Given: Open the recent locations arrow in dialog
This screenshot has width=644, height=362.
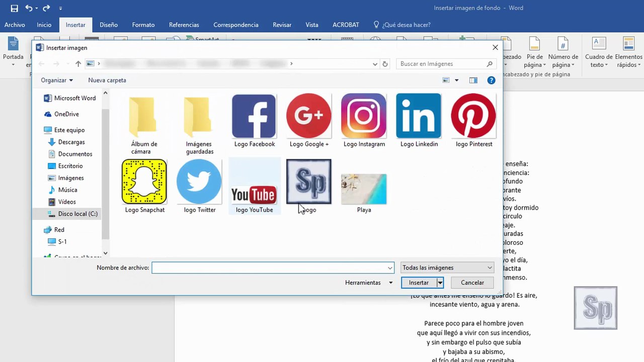Looking at the screenshot, I should pyautogui.click(x=67, y=64).
